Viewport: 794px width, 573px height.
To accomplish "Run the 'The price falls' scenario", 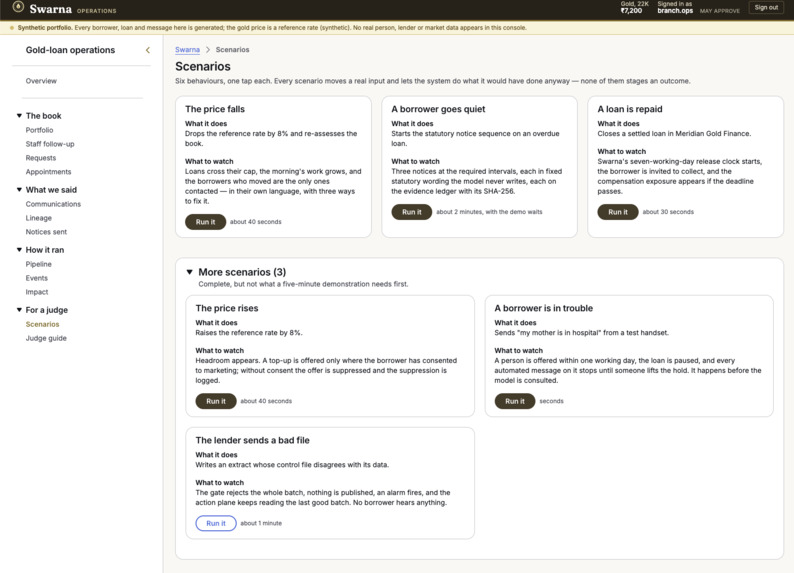I will point(205,222).
